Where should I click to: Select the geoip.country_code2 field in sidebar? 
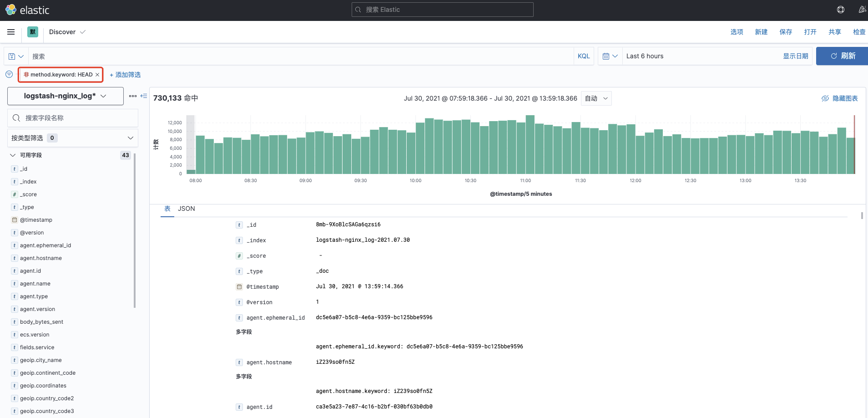[47, 398]
